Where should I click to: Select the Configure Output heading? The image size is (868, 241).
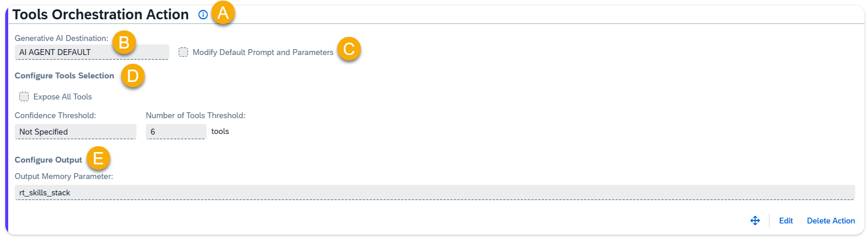[x=48, y=159]
